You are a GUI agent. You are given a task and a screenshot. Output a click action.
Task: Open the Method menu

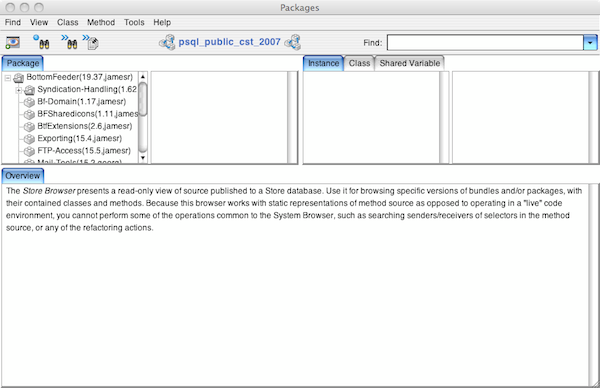(x=101, y=22)
